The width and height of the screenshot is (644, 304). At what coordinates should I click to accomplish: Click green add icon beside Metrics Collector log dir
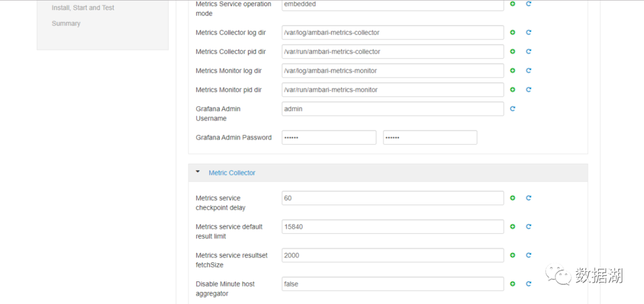point(512,33)
